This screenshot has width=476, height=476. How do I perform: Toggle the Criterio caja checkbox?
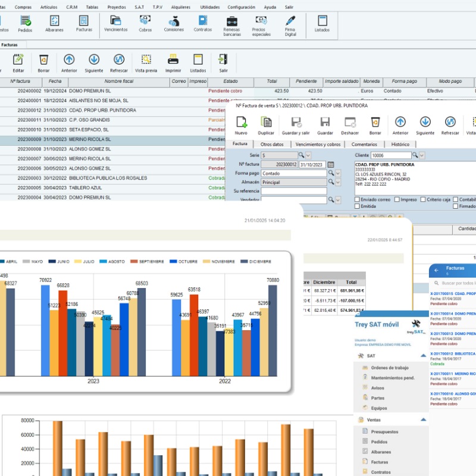[423, 199]
